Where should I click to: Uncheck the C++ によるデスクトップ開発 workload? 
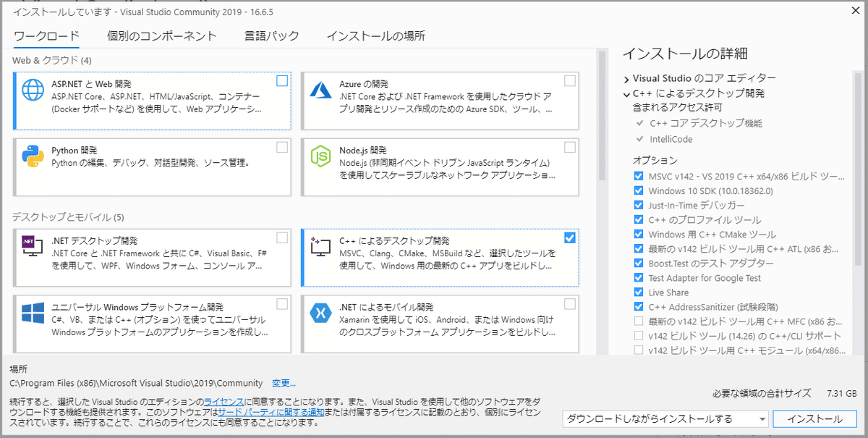pyautogui.click(x=571, y=237)
